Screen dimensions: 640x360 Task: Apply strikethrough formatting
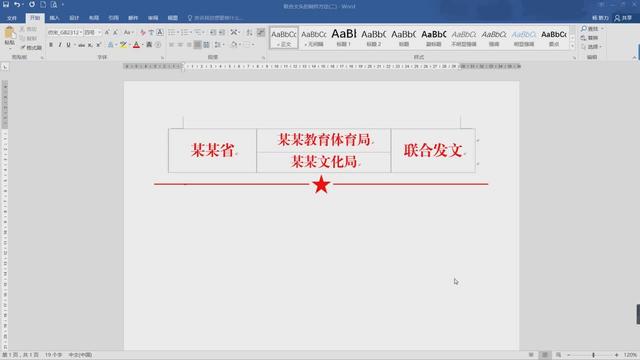point(82,45)
